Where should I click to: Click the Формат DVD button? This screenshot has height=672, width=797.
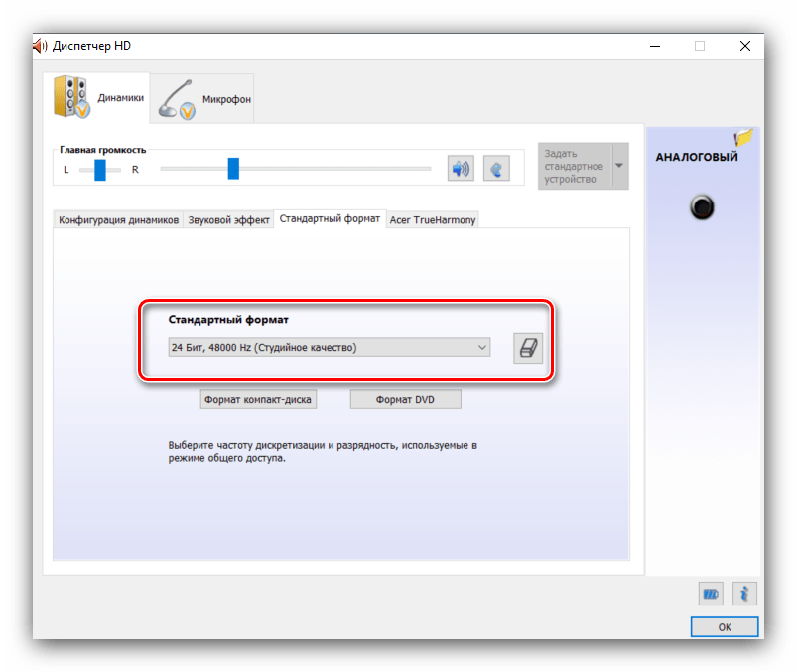click(405, 400)
